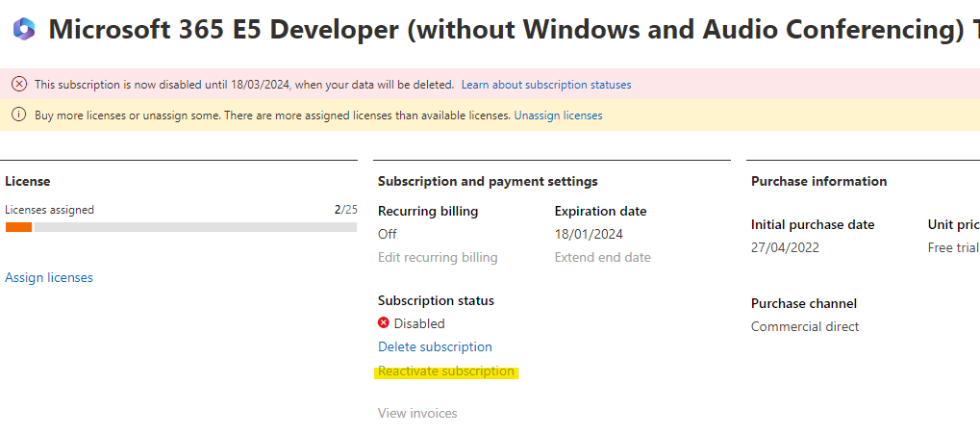The height and width of the screenshot is (435, 980).
Task: Open the Assign licenses link
Action: tap(49, 277)
